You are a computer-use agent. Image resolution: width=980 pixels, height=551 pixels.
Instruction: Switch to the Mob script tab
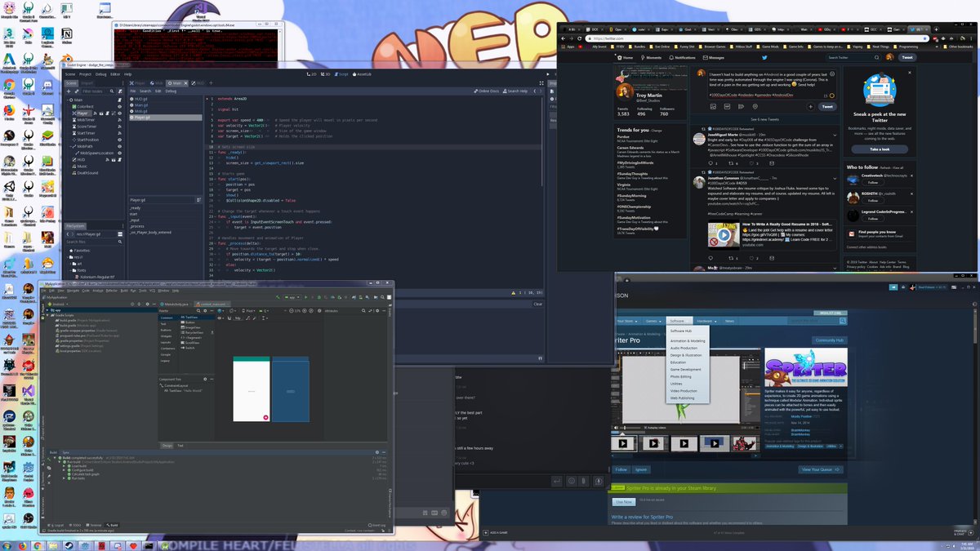[155, 83]
